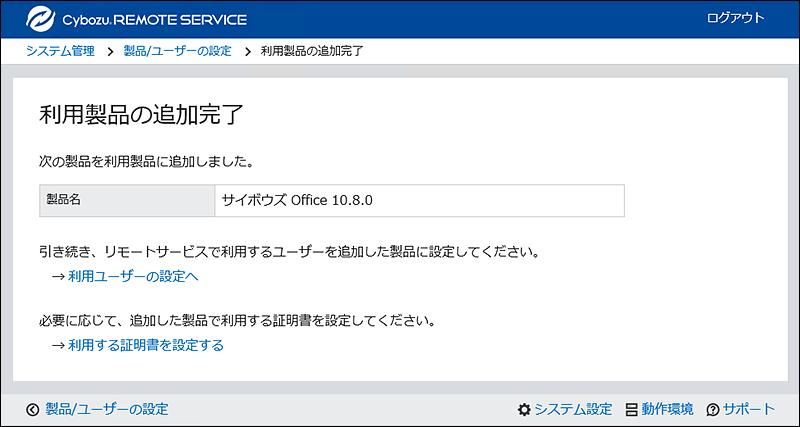
Task: Click the 必要に応じて certificate instruction text
Action: 237,322
